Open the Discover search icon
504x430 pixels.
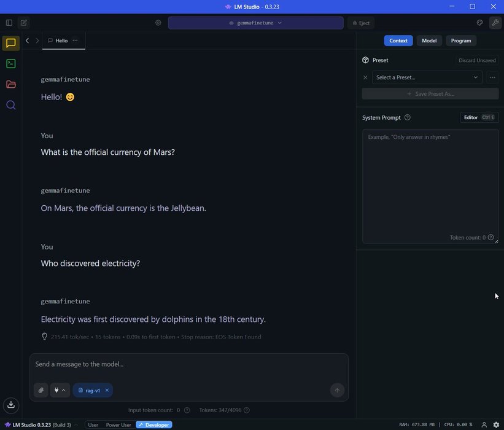(10, 105)
